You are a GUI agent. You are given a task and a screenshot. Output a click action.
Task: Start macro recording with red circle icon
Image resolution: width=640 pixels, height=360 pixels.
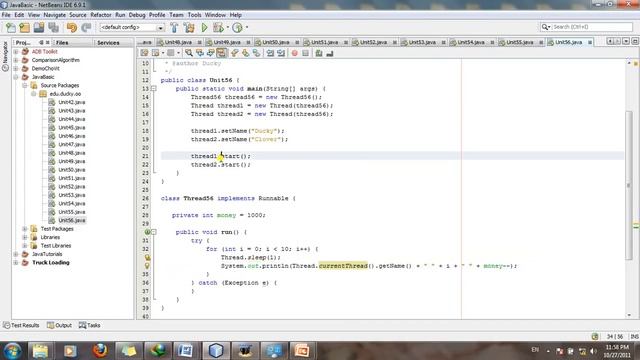click(294, 53)
